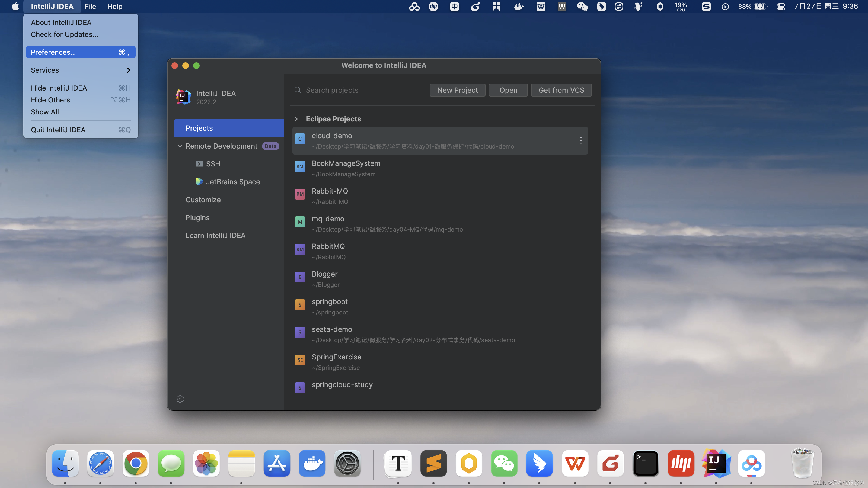Click the SpringExercise SE project icon

299,360
